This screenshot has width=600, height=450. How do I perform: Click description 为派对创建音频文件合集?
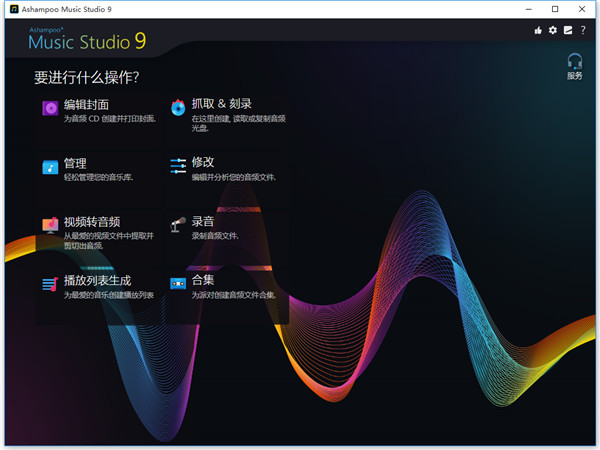234,295
